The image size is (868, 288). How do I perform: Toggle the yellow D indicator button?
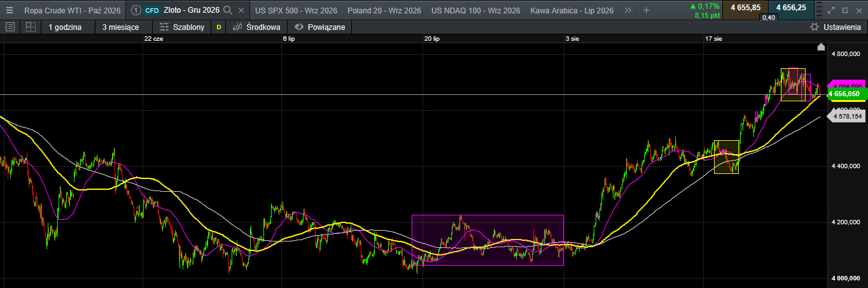coord(219,27)
